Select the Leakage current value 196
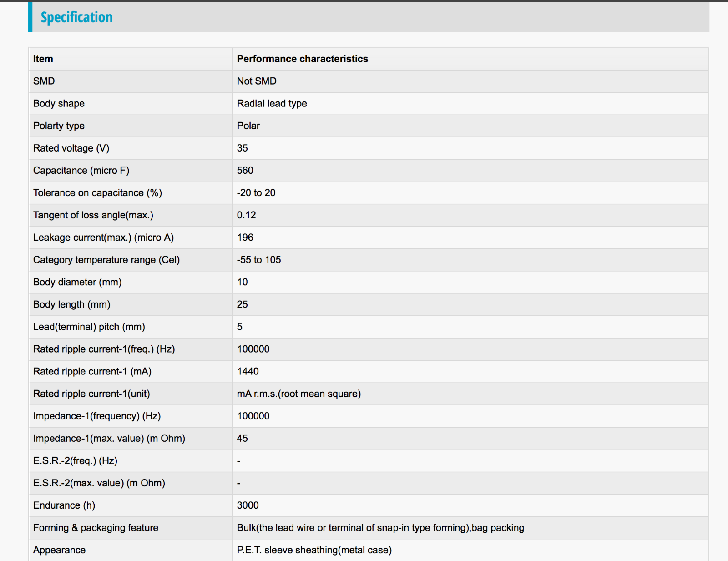The height and width of the screenshot is (561, 728). pos(245,237)
